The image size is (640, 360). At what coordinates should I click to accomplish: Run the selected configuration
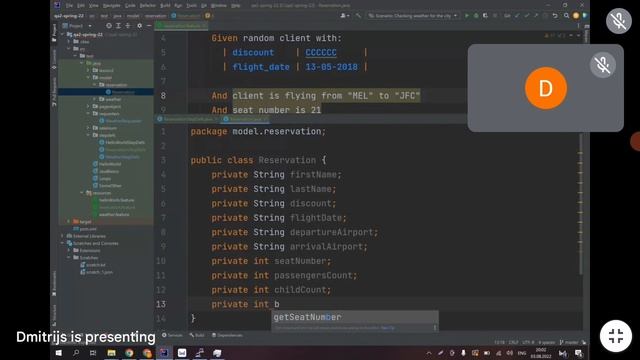pyautogui.click(x=467, y=16)
